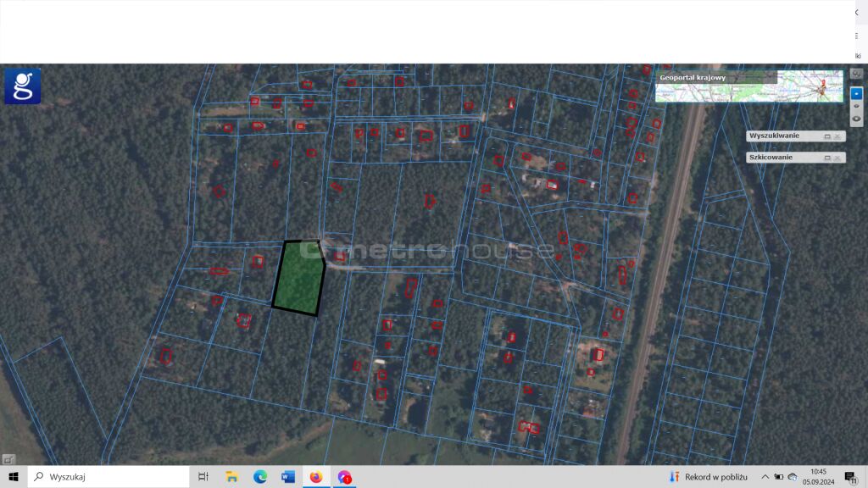
Task: Select the green highlighted land parcel
Action: (x=299, y=278)
